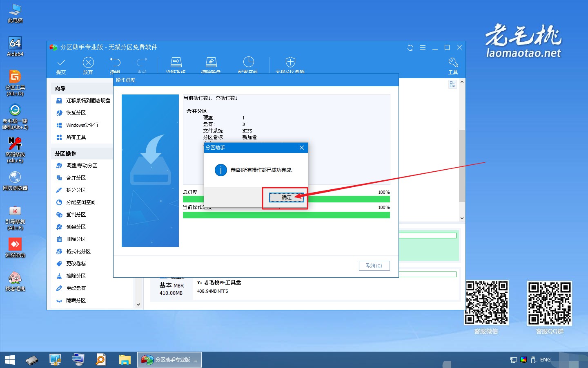This screenshot has width=588, height=368.
Task: Click the 当前操作进度 green progress bar
Action: (286, 215)
